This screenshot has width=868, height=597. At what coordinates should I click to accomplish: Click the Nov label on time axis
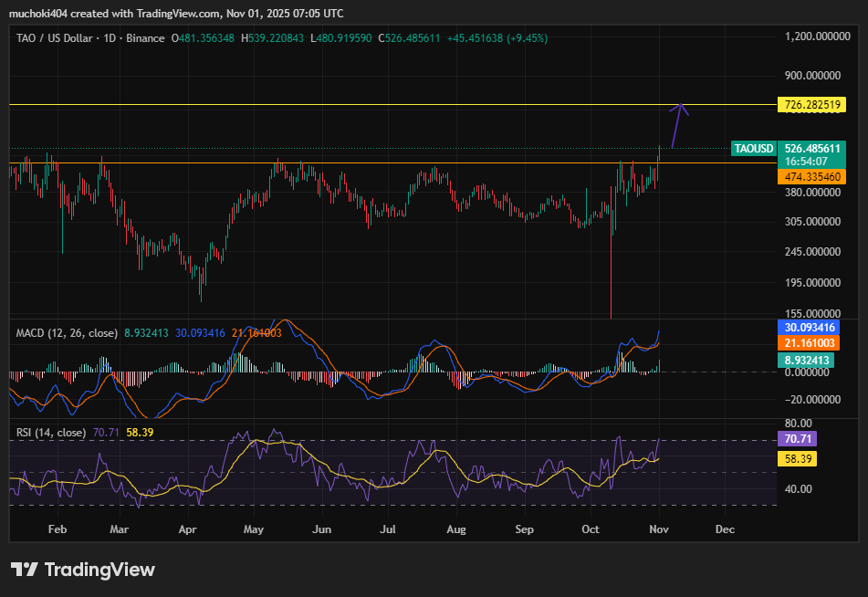(x=658, y=529)
